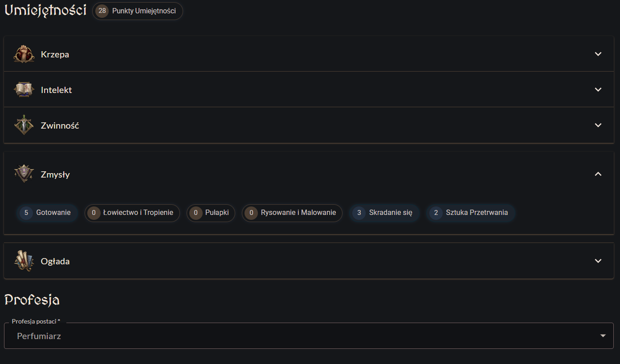Click the Zwinność dagger icon

[24, 125]
